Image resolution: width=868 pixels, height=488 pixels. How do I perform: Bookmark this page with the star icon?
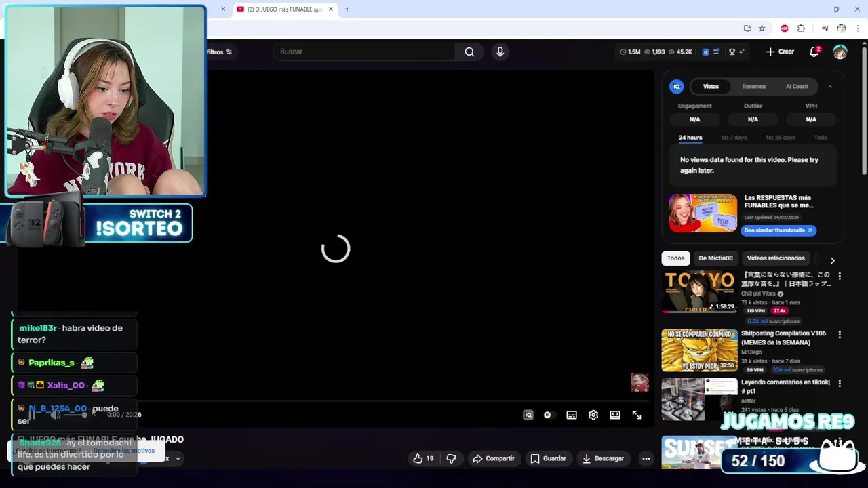(x=762, y=28)
